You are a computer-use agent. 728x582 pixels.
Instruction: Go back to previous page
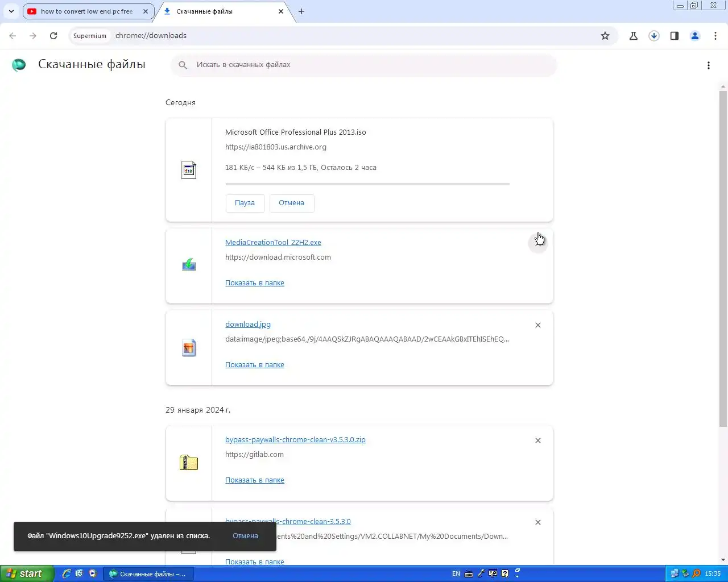tap(13, 36)
